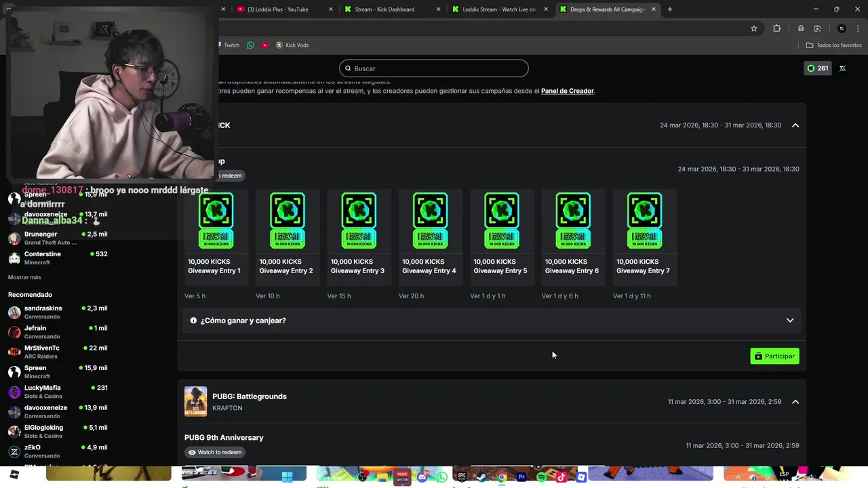The width and height of the screenshot is (868, 488).
Task: Click the 'Ver 5 h' text
Action: coord(195,296)
